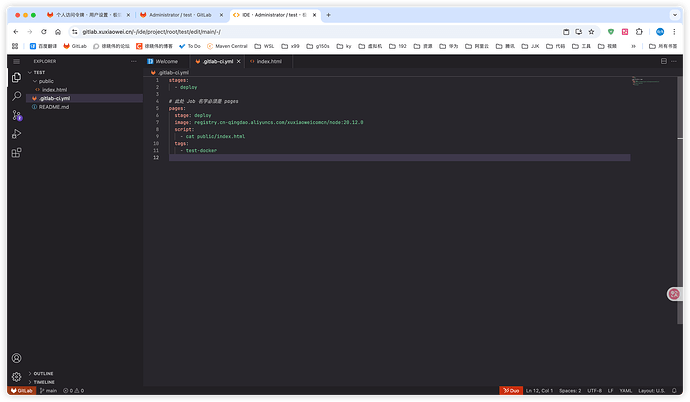Open README.md in the file tree
Image resolution: width=690 pixels, height=402 pixels.
tap(54, 107)
